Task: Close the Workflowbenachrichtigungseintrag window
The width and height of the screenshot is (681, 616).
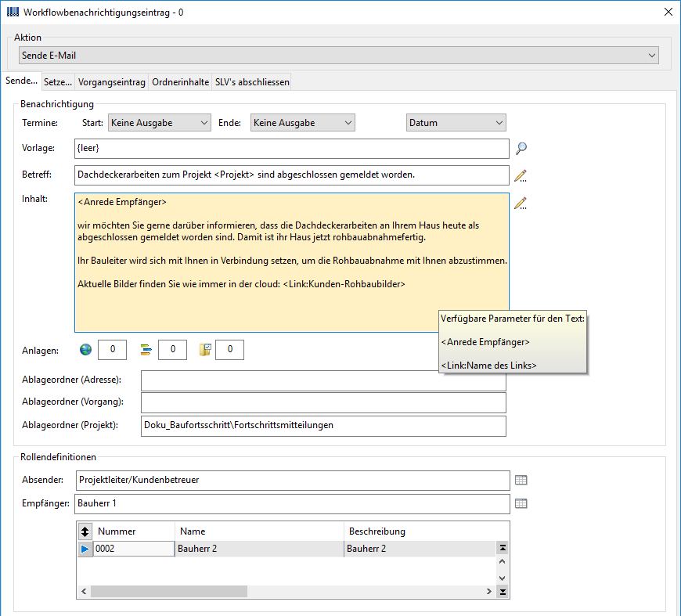Action: click(x=668, y=12)
